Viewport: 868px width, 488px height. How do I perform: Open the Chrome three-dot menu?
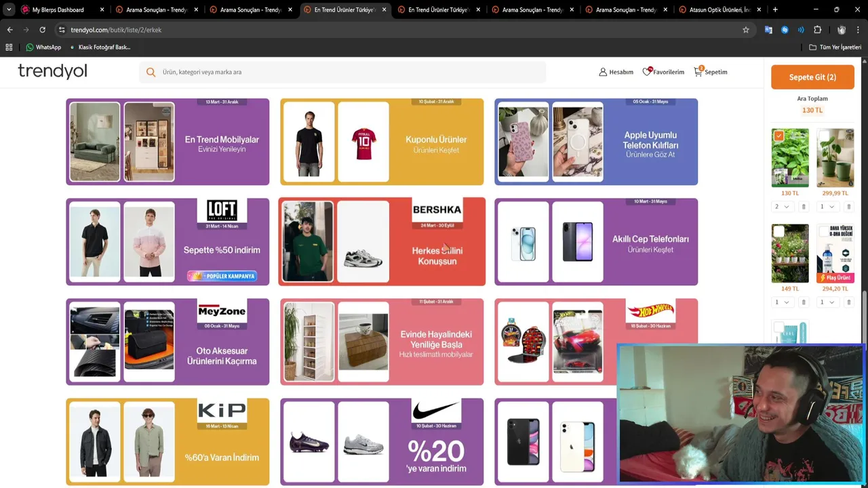pyautogui.click(x=859, y=30)
